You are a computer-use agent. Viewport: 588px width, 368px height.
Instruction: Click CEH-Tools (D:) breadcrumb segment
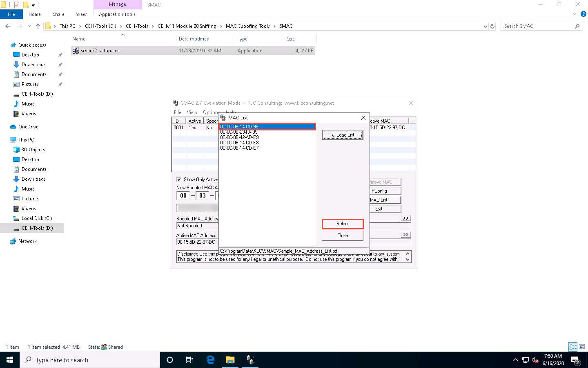100,26
